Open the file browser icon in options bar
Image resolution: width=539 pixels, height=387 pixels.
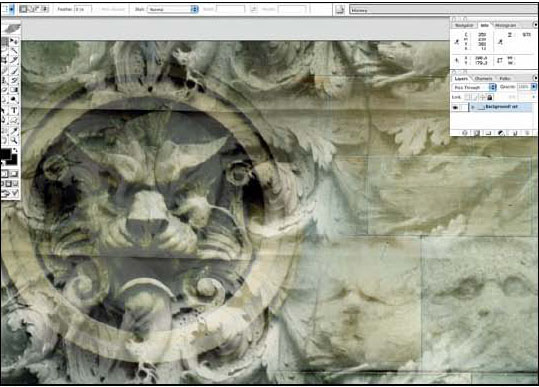click(340, 10)
